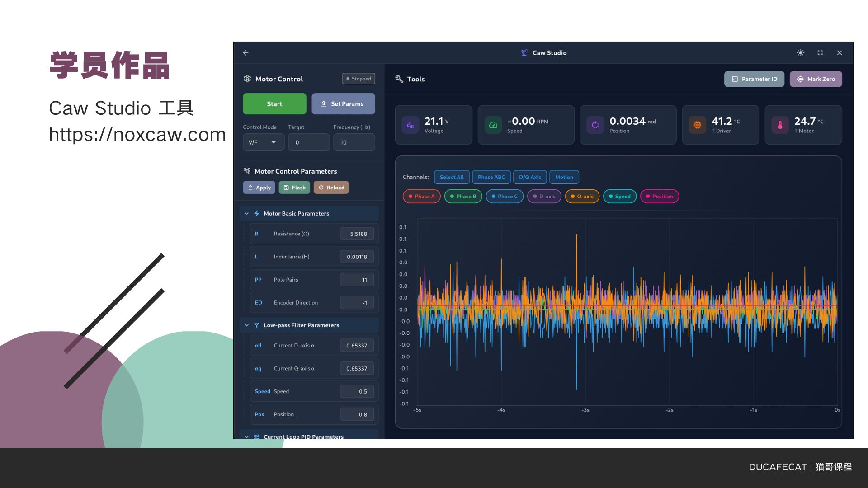Toggle the Speed channel chip
This screenshot has width=868, height=488.
tap(620, 197)
